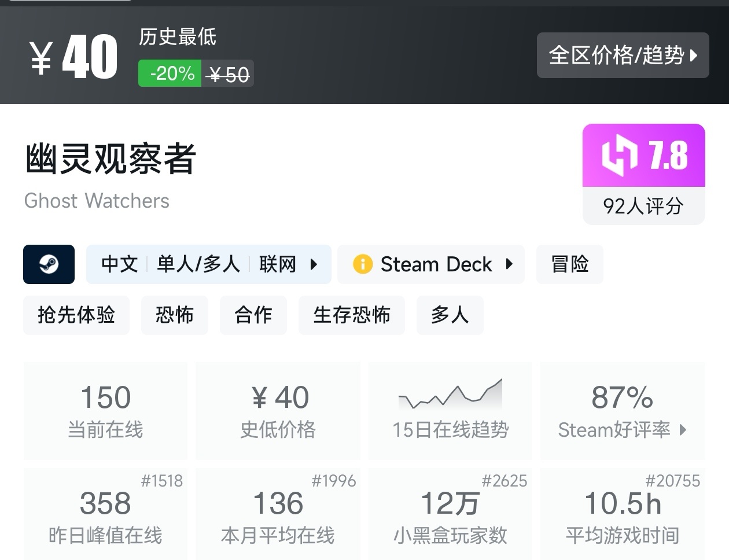This screenshot has height=560, width=729.
Task: Expand the 全区价格/趋势 price trend button
Action: [623, 56]
